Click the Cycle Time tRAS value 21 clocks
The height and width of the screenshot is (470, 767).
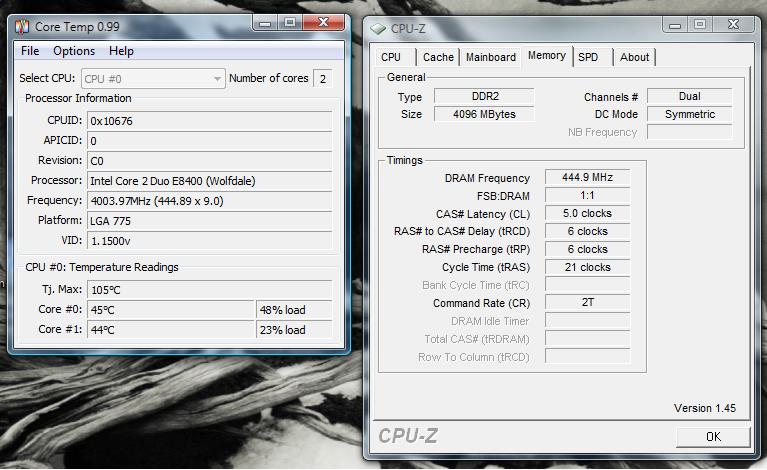[x=587, y=267]
